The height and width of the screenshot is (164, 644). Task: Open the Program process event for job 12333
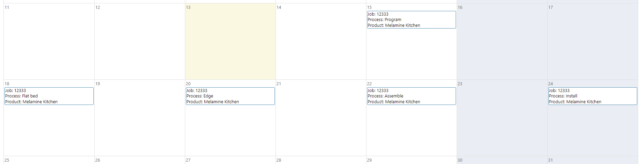point(411,20)
